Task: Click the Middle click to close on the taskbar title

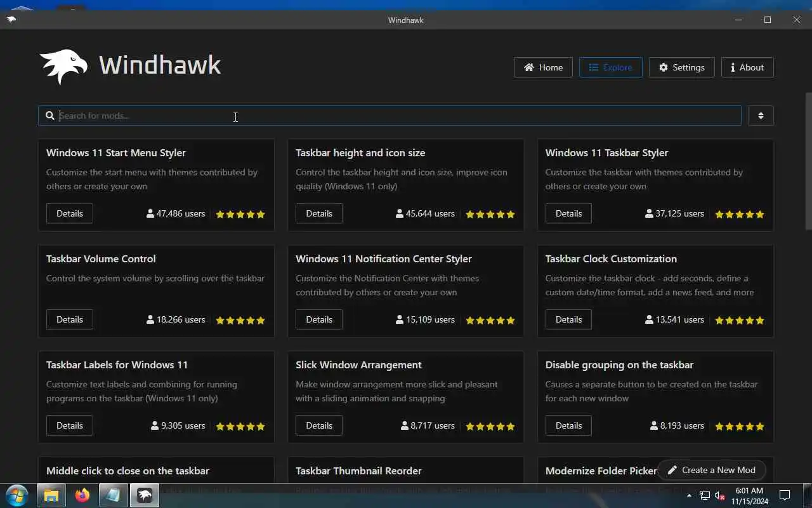Action: (128, 471)
